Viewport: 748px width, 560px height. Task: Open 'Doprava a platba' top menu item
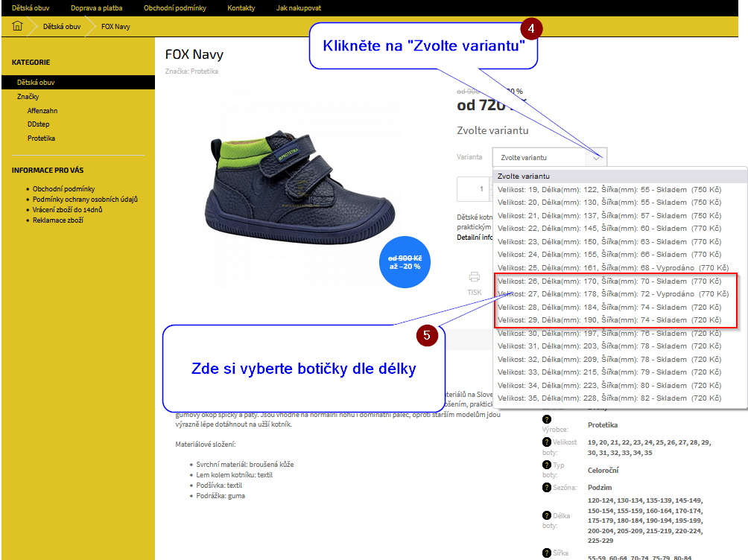[x=96, y=8]
